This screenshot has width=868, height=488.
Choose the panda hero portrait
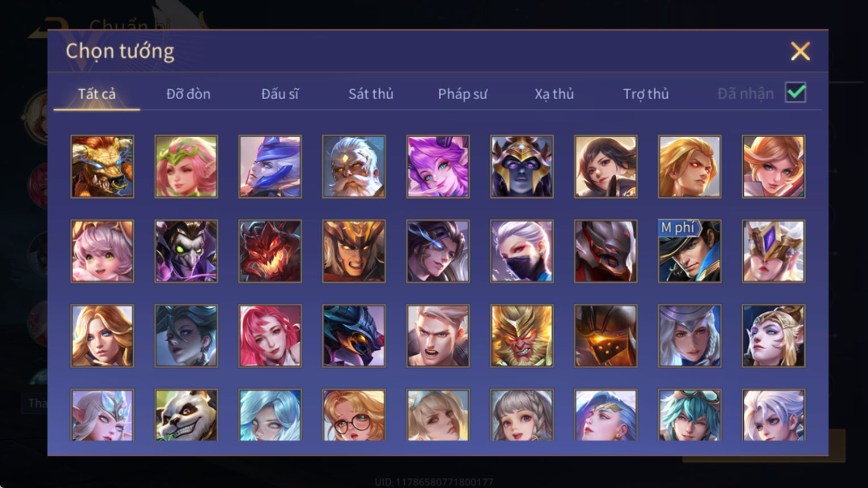tap(186, 415)
